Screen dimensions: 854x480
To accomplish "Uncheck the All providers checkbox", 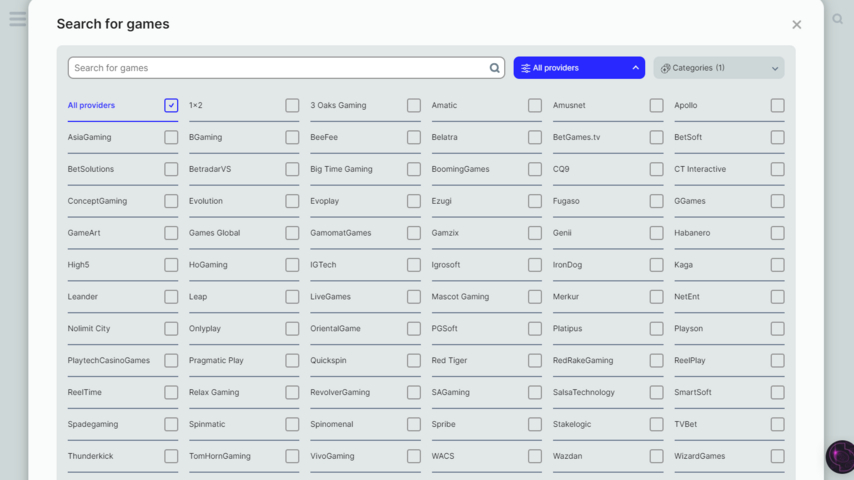I will tap(171, 105).
